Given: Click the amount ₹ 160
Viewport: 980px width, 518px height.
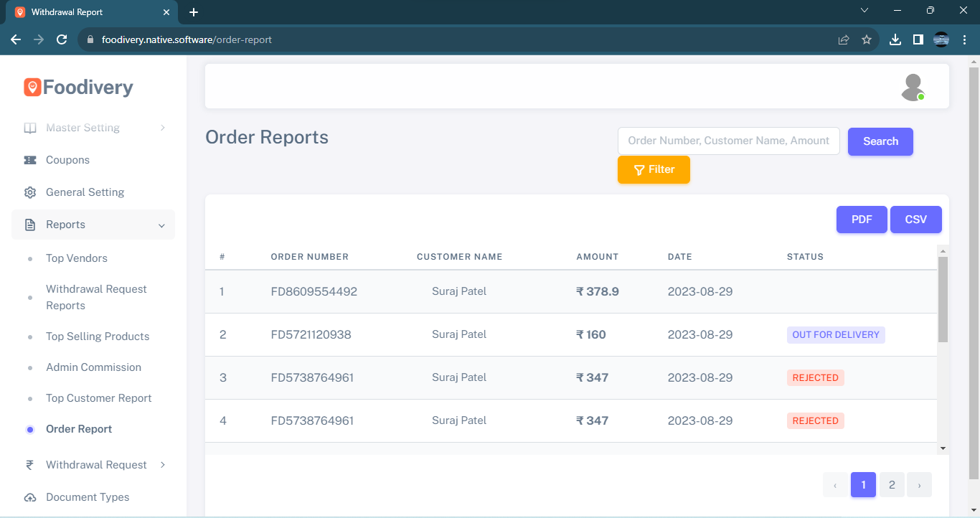Looking at the screenshot, I should 591,335.
